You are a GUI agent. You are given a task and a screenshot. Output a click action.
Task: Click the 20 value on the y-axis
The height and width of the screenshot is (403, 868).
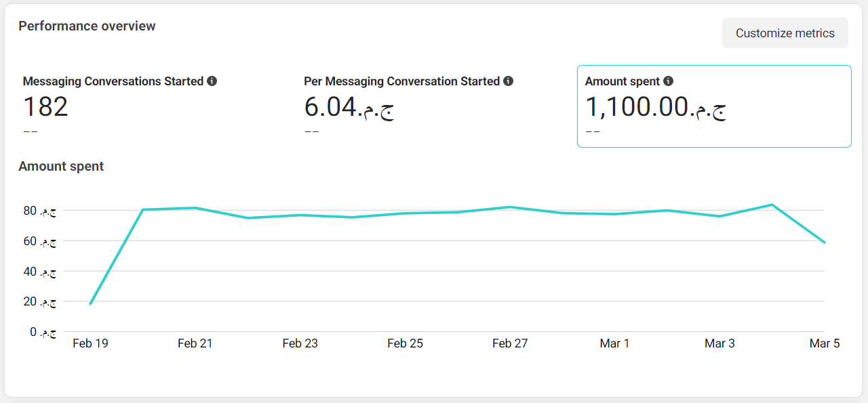click(39, 301)
